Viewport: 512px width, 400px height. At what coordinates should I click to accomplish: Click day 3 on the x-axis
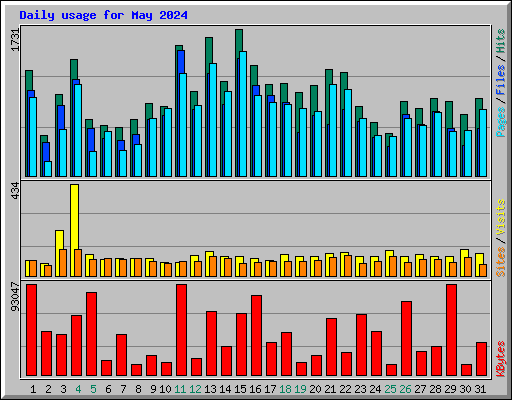[63, 389]
